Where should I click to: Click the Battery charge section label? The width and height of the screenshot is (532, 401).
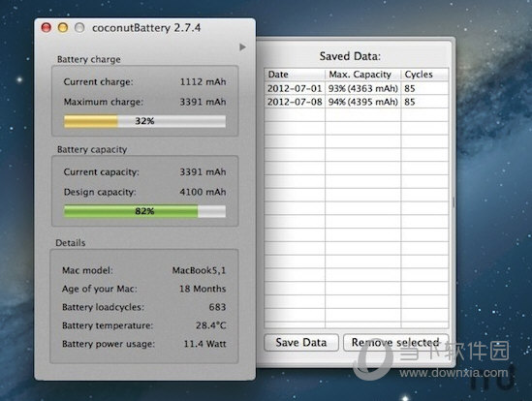[x=89, y=59]
